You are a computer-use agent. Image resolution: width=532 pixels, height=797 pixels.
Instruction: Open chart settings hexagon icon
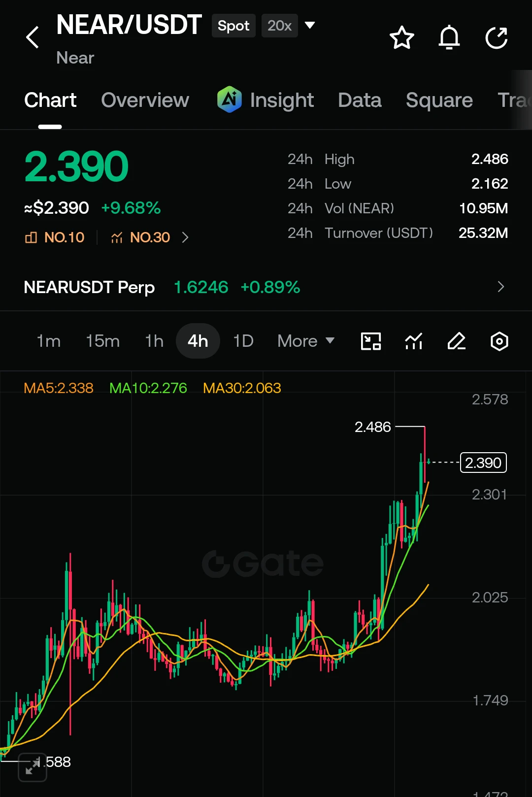(x=499, y=341)
